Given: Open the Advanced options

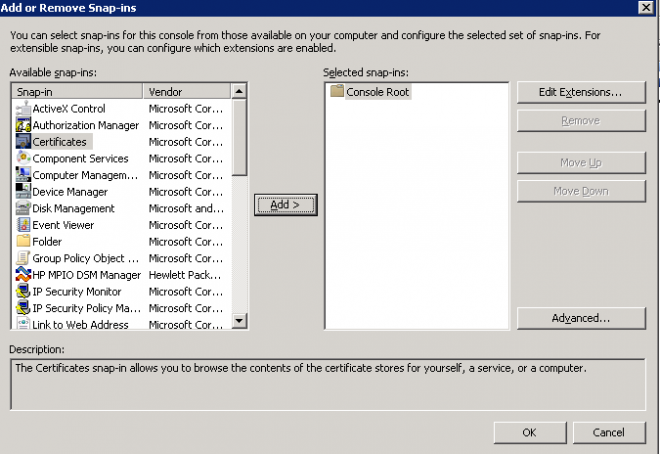Looking at the screenshot, I should 581,318.
